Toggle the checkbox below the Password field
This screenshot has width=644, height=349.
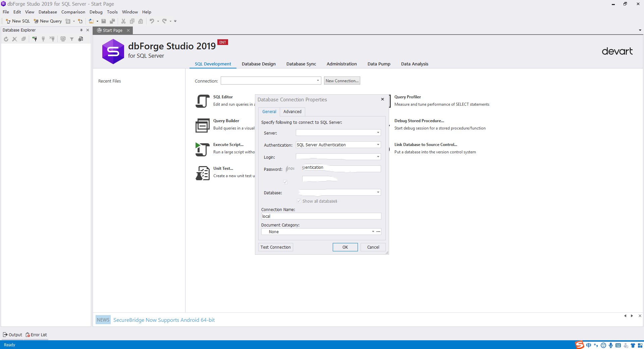pos(285,182)
